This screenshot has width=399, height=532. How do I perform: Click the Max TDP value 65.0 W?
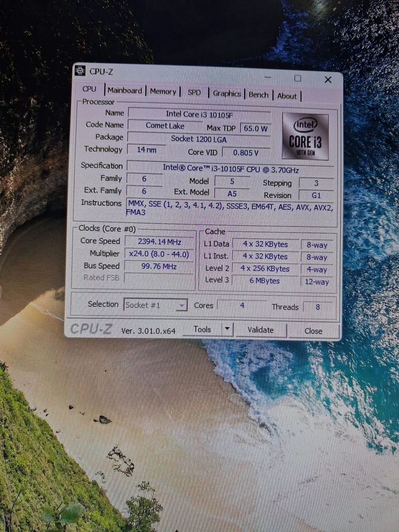tap(255, 128)
